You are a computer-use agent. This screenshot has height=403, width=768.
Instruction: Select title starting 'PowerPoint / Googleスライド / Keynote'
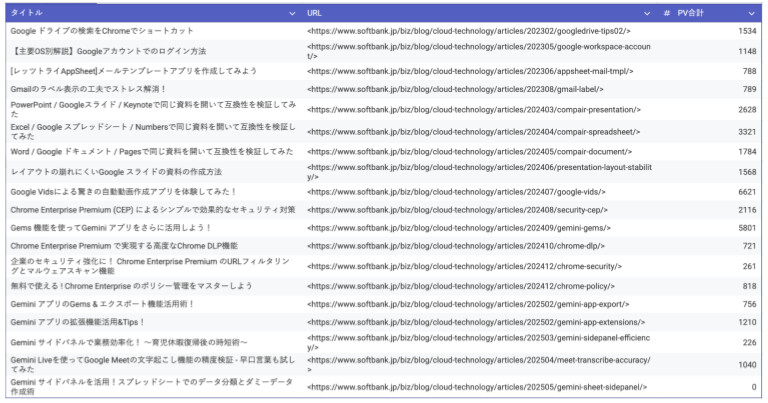[x=153, y=109]
